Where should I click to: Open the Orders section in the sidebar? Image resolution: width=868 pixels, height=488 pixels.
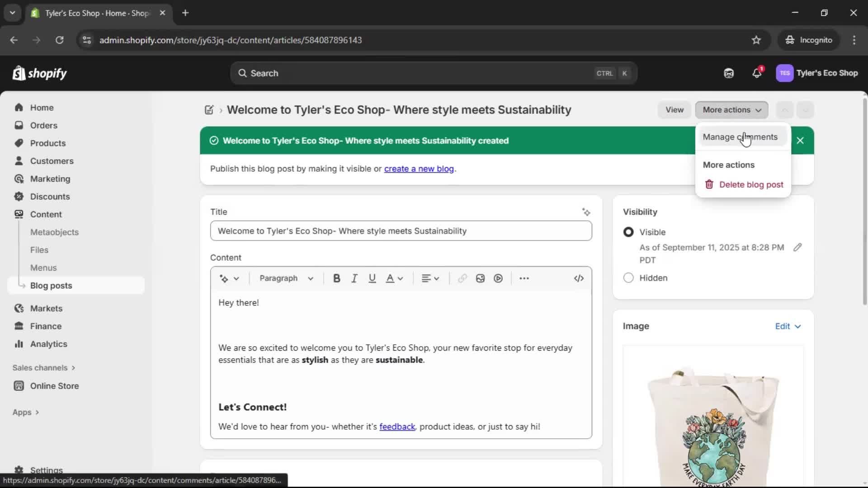[x=43, y=125]
